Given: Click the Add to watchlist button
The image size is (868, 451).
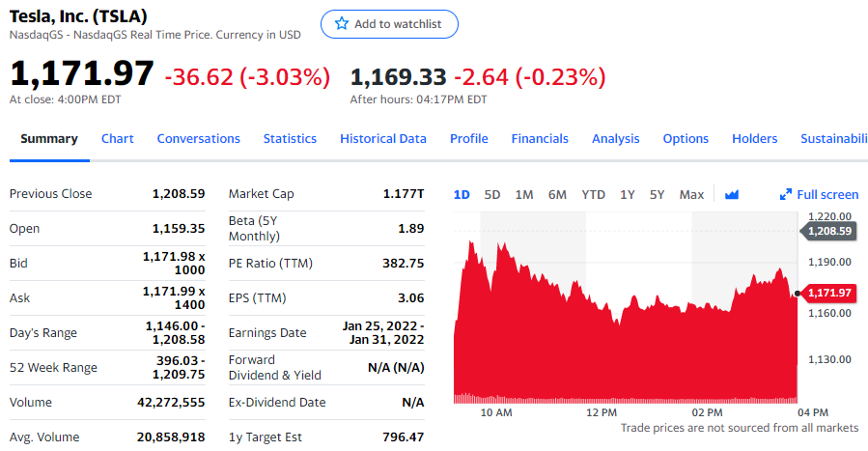Looking at the screenshot, I should 389,24.
